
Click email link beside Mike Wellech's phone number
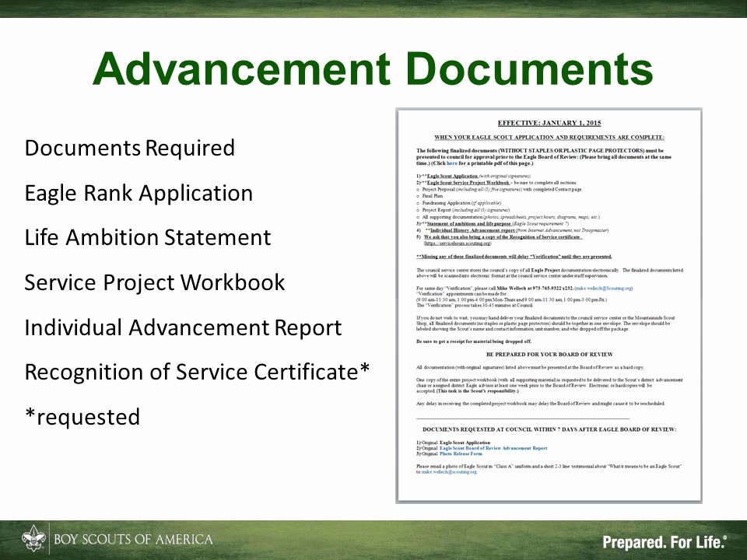tap(604, 288)
